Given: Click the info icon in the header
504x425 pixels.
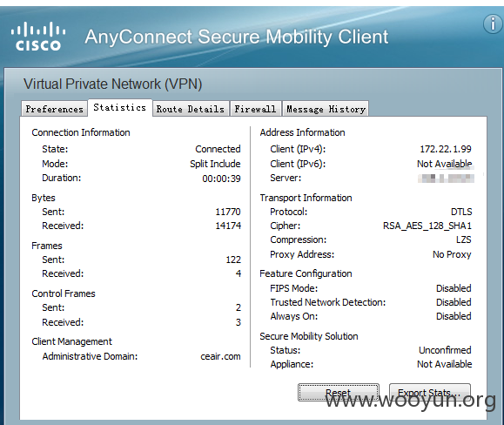Looking at the screenshot, I should click(x=493, y=24).
